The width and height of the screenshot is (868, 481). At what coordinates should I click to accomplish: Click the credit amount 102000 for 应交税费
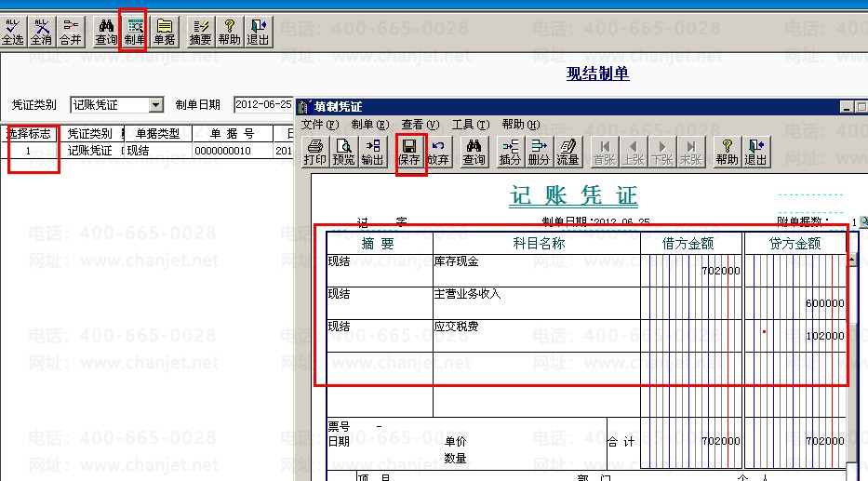click(x=825, y=336)
